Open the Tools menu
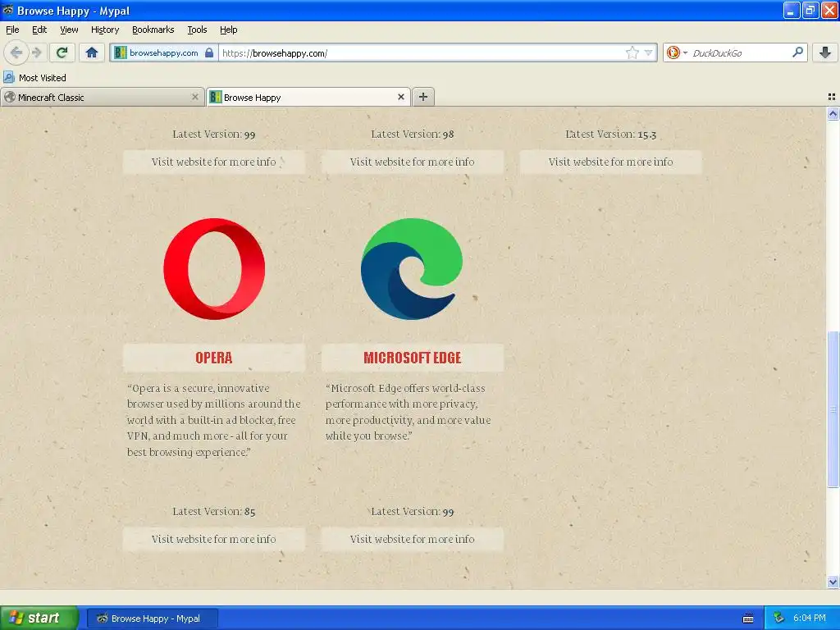 point(197,30)
